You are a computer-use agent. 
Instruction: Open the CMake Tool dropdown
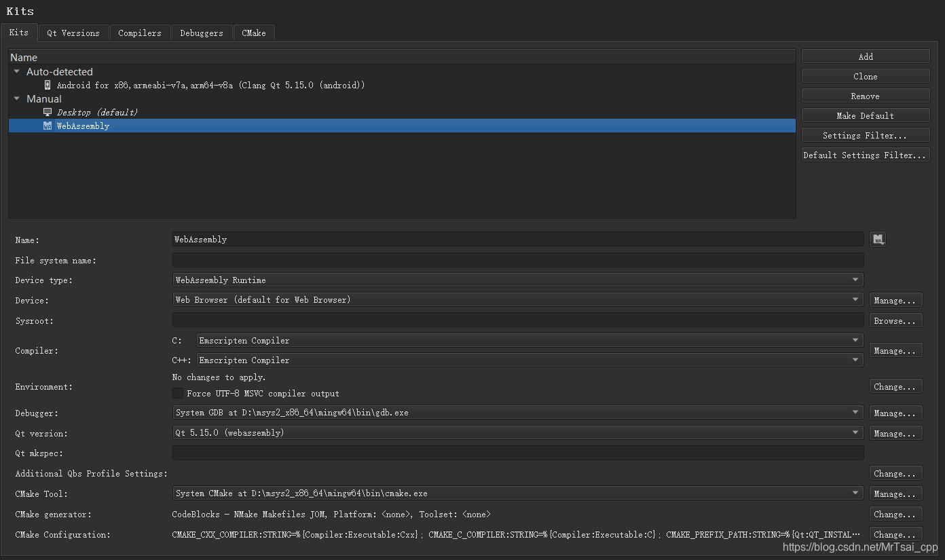[518, 493]
